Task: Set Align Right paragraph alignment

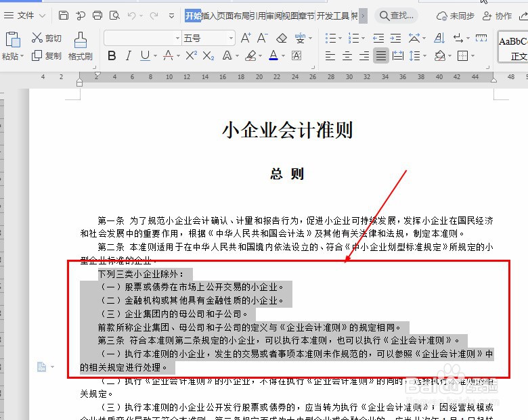Action: click(x=364, y=55)
